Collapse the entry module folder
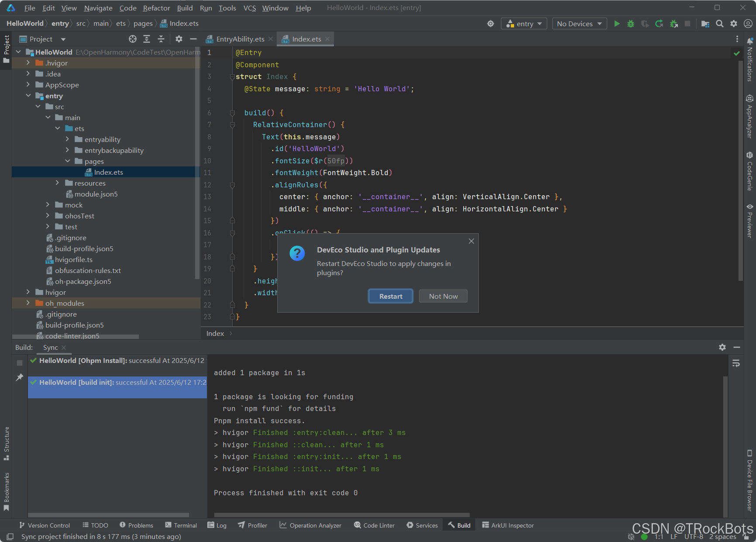This screenshot has height=542, width=756. coord(28,96)
